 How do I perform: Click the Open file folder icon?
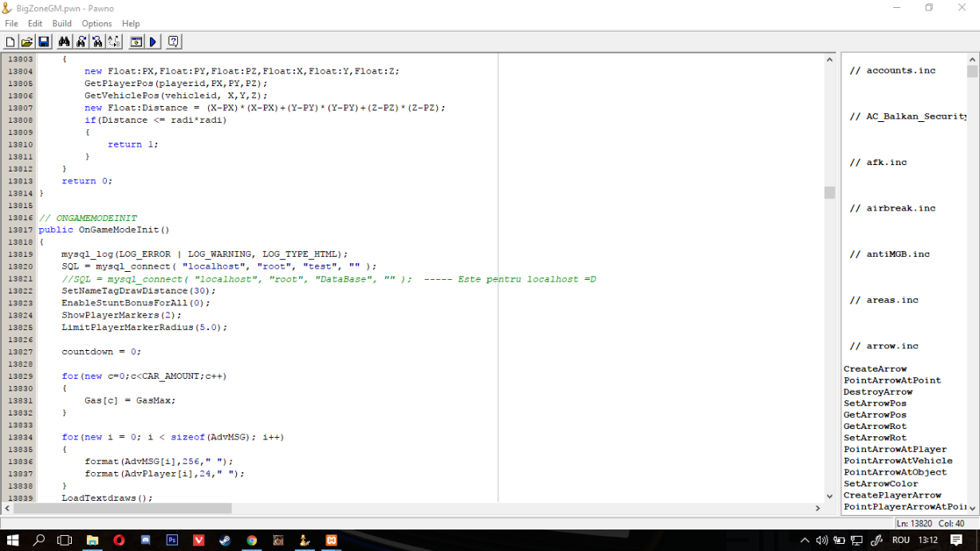(26, 41)
